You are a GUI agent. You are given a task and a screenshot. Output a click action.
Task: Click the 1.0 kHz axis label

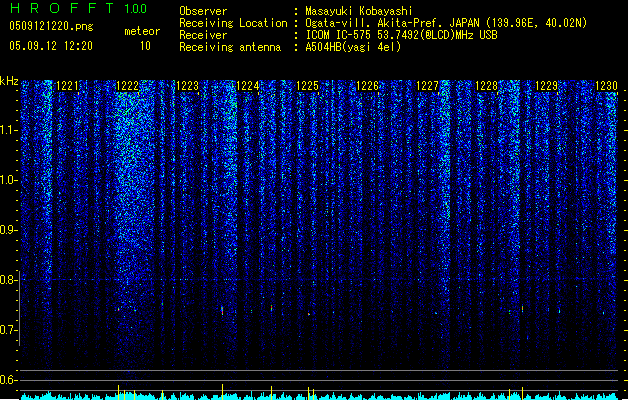[x=8, y=180]
